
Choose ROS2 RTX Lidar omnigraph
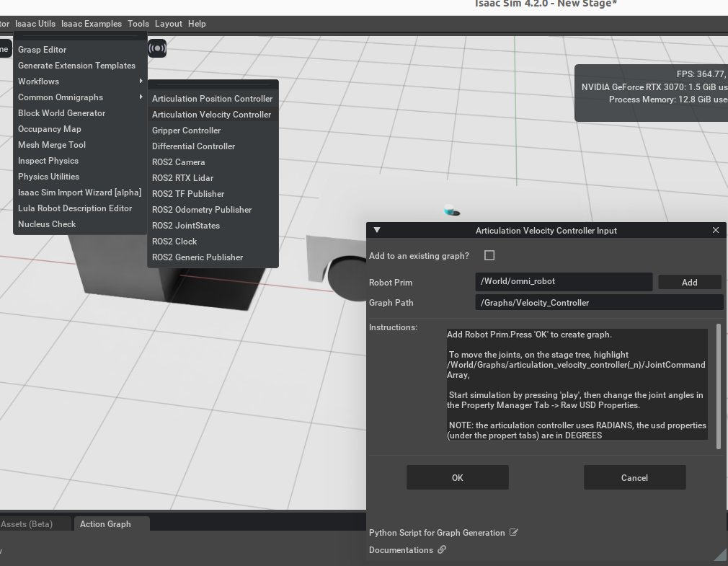pyautogui.click(x=213, y=178)
